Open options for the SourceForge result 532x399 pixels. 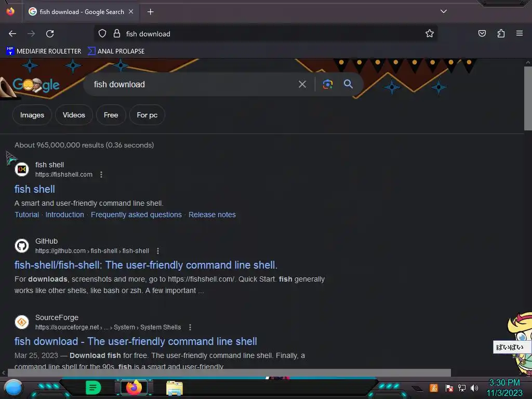[x=190, y=327]
